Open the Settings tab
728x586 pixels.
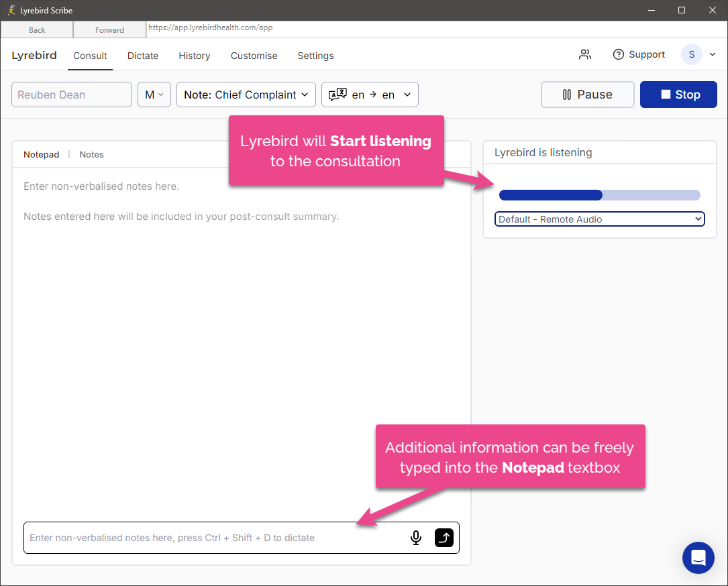316,56
